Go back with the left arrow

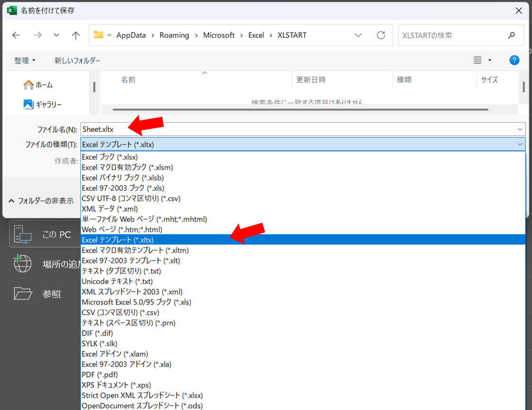pyautogui.click(x=16, y=35)
